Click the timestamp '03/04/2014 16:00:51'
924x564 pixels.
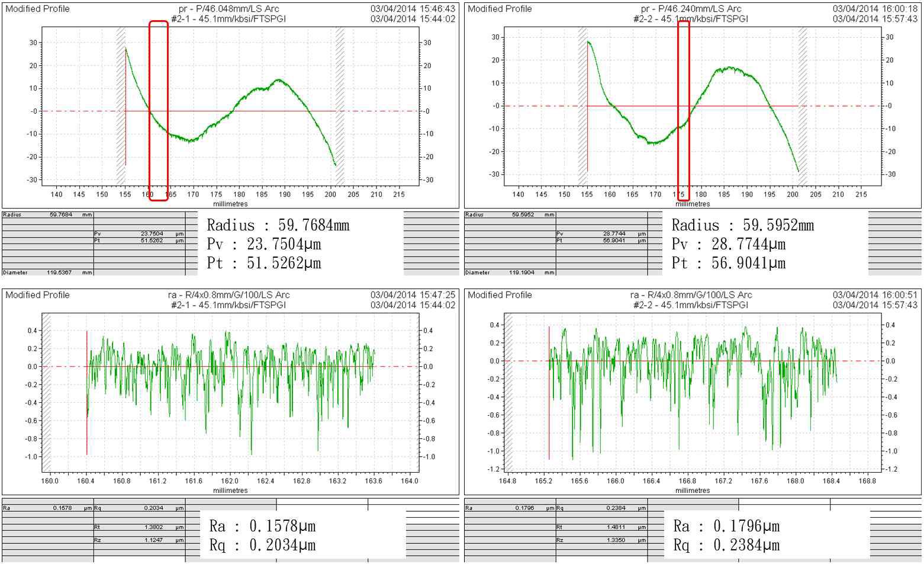point(875,295)
